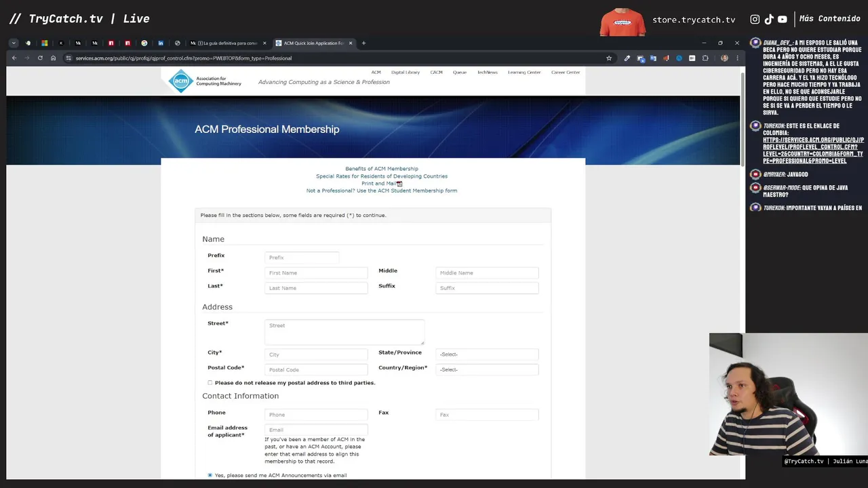The width and height of the screenshot is (868, 488).
Task: Reload the ACM page
Action: [40, 58]
